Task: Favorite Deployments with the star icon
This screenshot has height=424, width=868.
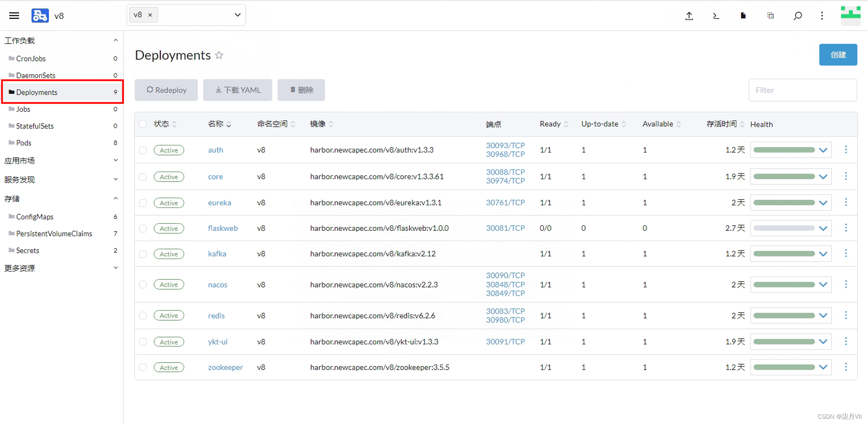Action: (x=219, y=55)
